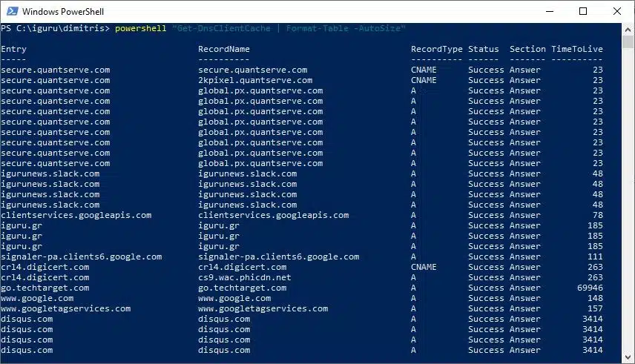Click the PowerShell icon in title bar
635x364 pixels.
[x=13, y=11]
